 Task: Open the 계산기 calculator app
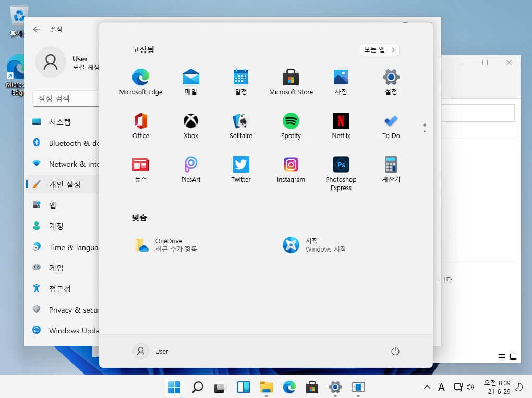tap(391, 169)
